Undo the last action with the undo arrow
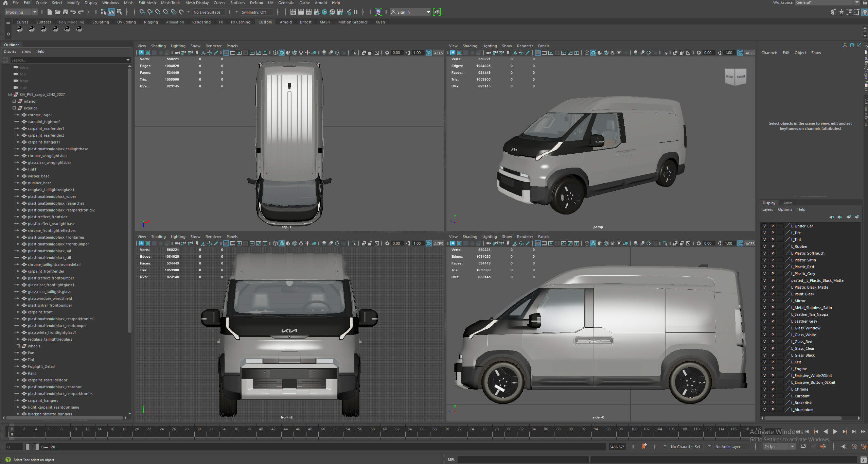 73,12
